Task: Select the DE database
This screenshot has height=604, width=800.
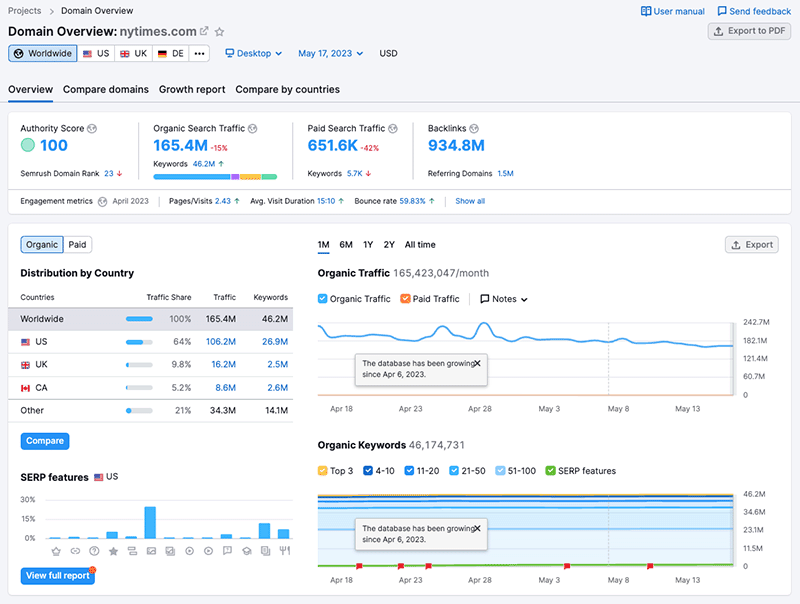Action: 171,53
